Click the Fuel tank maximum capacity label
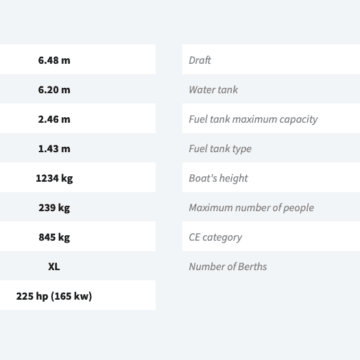Screen dimensions: 360x360 [253, 119]
